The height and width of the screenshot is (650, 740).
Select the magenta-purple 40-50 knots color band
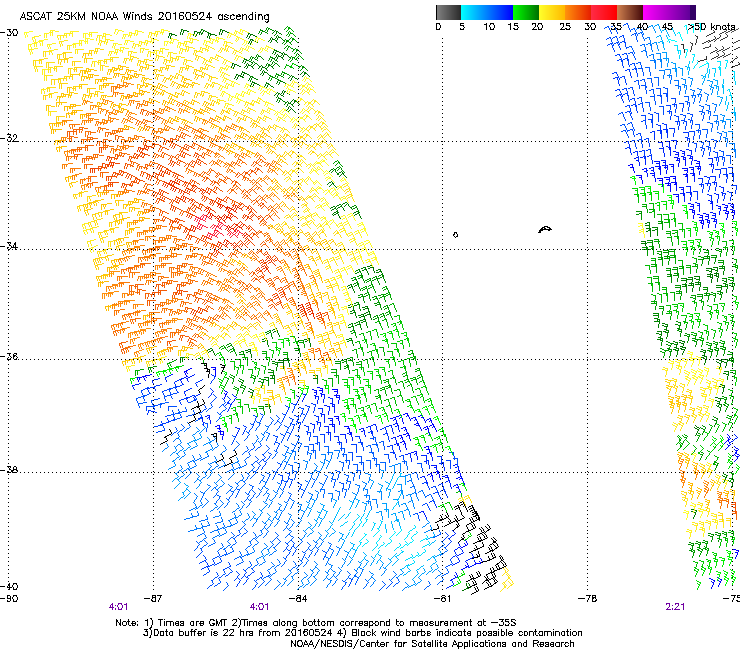tap(669, 12)
